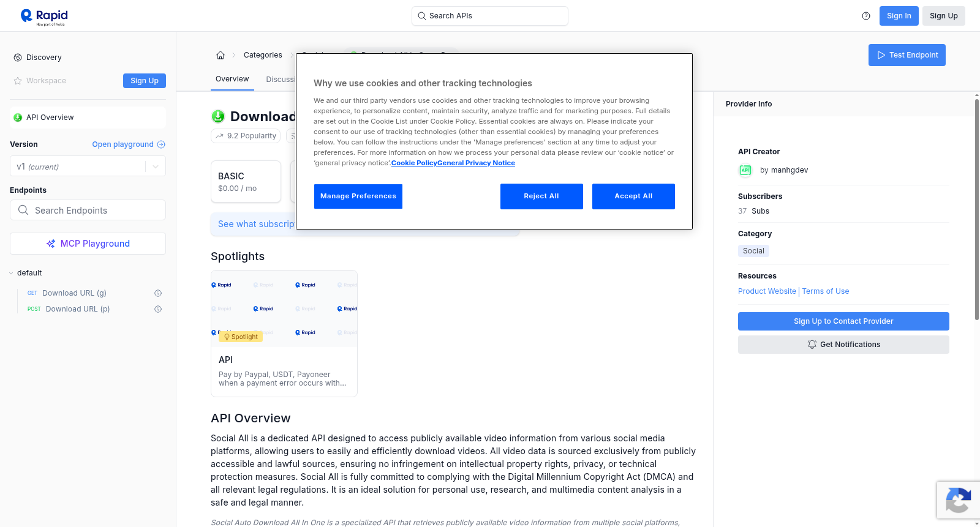Click the yellow Spotlight label
Image resolution: width=980 pixels, height=527 pixels.
coord(241,337)
